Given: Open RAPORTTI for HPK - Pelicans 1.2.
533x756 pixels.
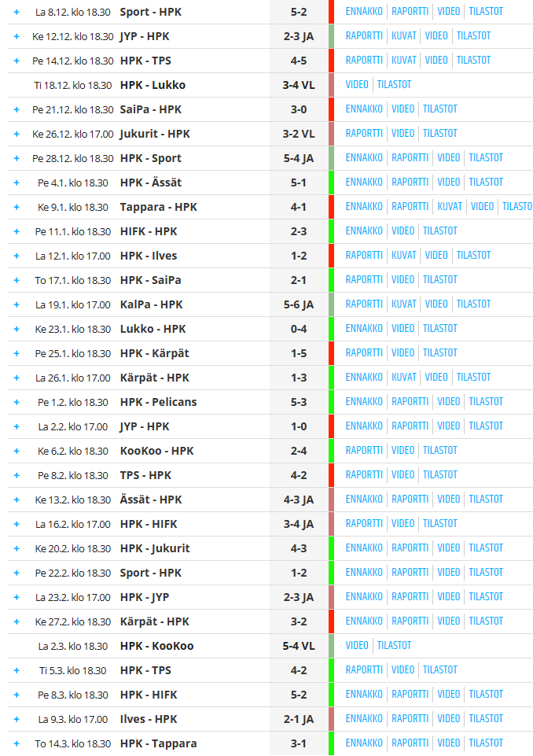Looking at the screenshot, I should tap(410, 402).
